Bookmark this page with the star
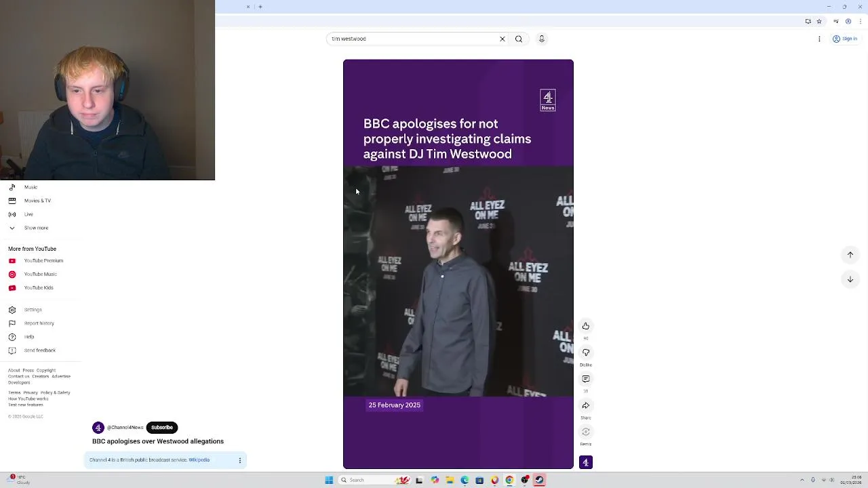This screenshot has width=868, height=488. click(x=818, y=21)
